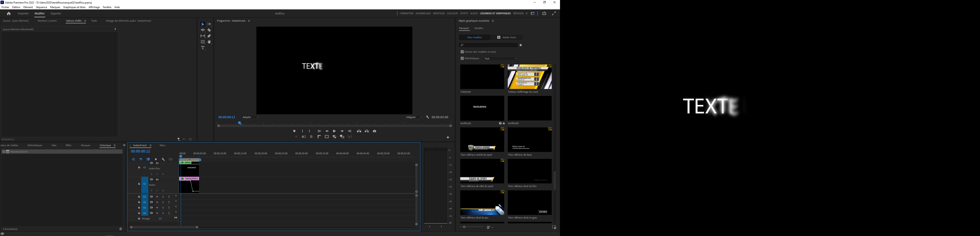Toggle Dossier des modèles en local checkbox
Screen dimensions: 980x236
click(x=462, y=52)
